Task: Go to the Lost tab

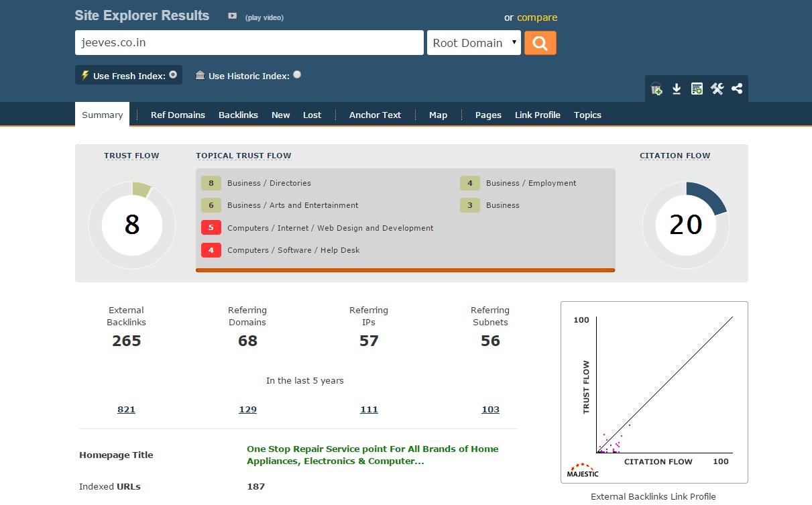Action: tap(312, 115)
